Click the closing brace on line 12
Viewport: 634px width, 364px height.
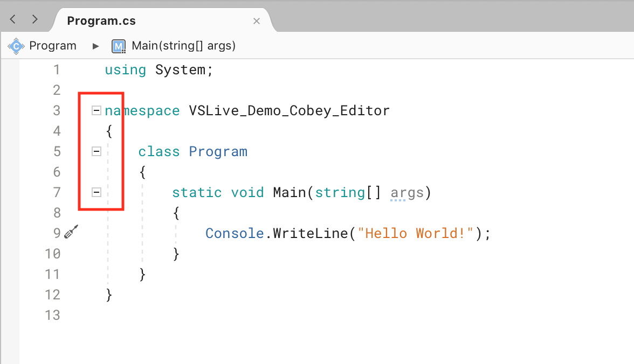tap(109, 295)
